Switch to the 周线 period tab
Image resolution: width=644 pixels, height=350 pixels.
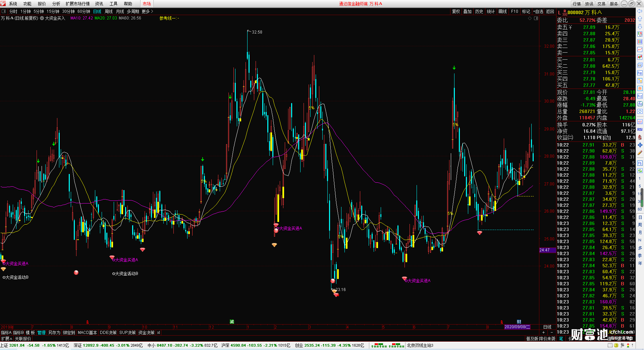coord(109,11)
